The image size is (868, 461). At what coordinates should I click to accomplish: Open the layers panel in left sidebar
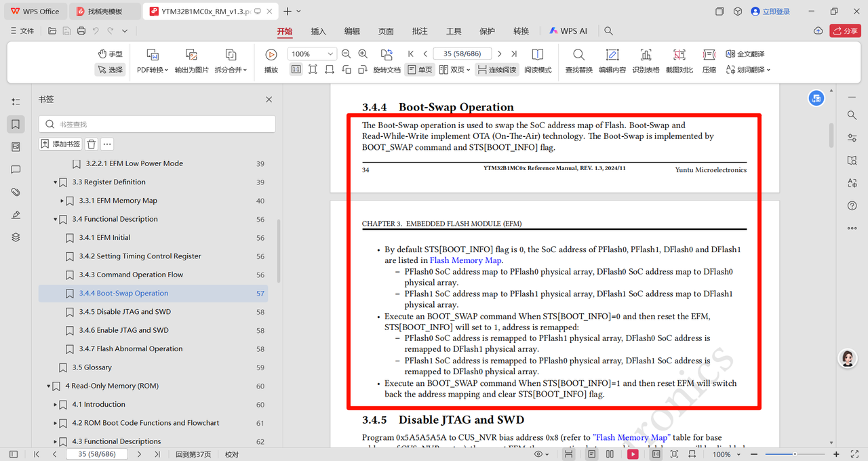16,237
